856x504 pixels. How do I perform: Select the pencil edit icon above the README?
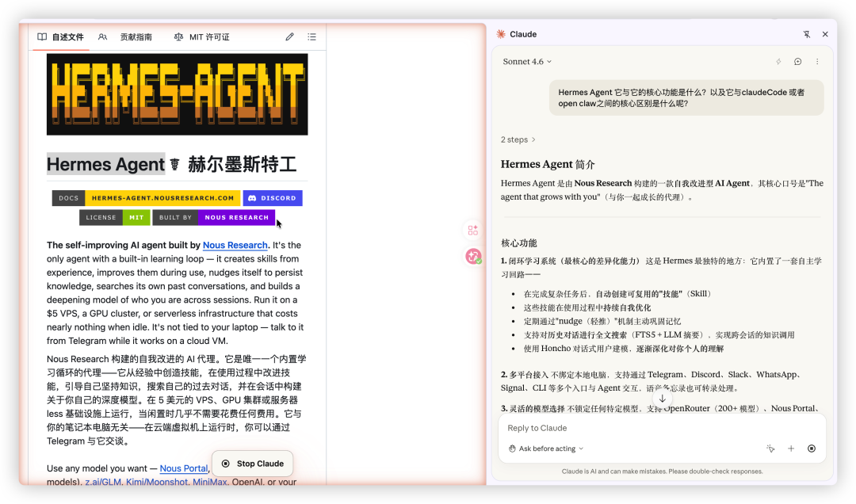289,36
